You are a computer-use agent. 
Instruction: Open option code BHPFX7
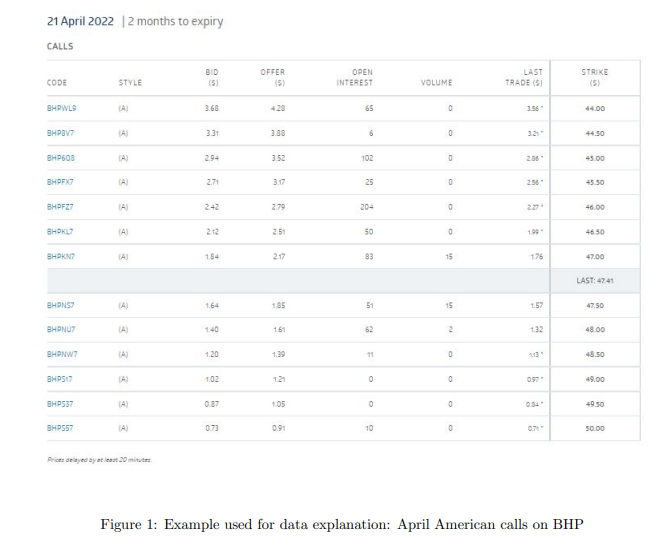pyautogui.click(x=60, y=182)
